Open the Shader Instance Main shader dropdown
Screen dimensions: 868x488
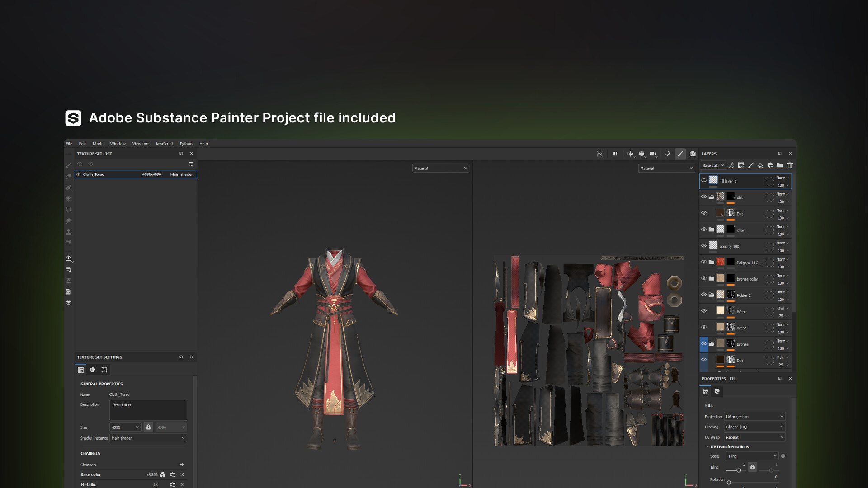[x=148, y=438]
